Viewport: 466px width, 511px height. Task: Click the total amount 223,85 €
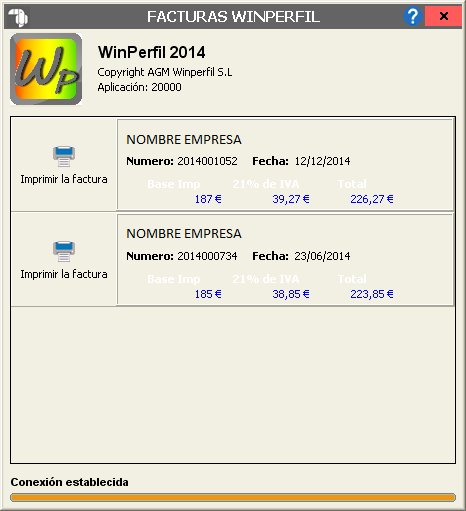coord(372,294)
